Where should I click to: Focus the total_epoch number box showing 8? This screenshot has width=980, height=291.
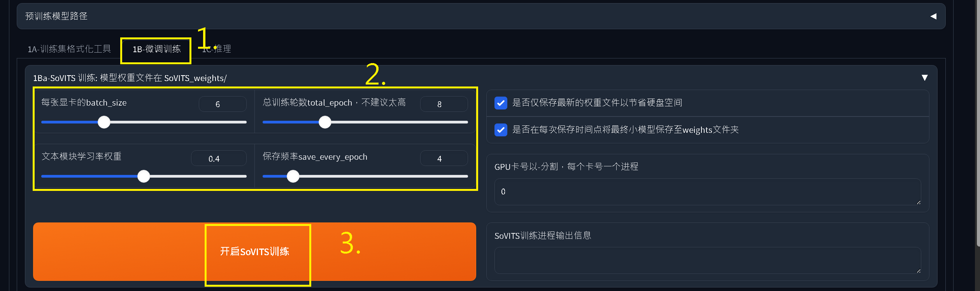click(444, 104)
